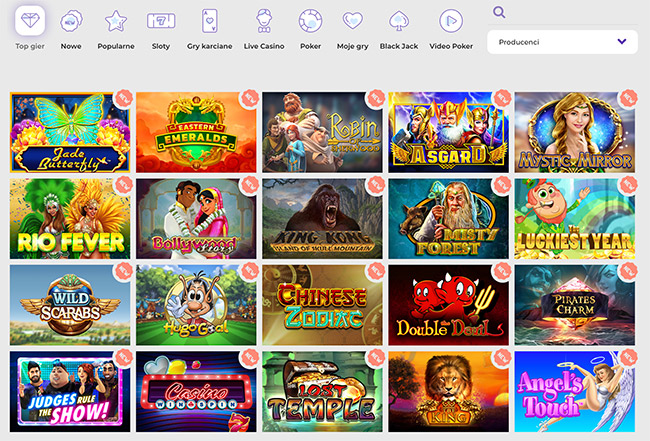Open the Video Poker play icon

[451, 21]
